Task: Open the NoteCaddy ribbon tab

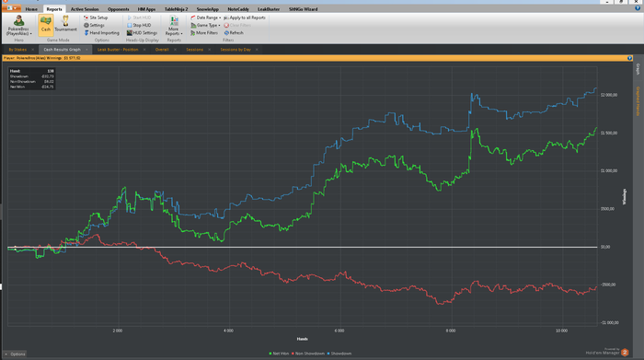Action: [x=238, y=9]
